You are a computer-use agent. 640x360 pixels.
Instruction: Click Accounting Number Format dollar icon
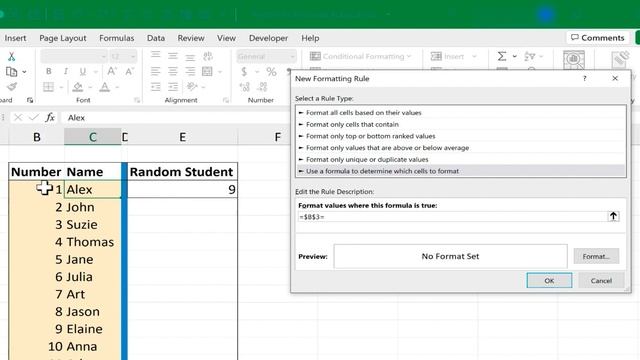tap(244, 72)
